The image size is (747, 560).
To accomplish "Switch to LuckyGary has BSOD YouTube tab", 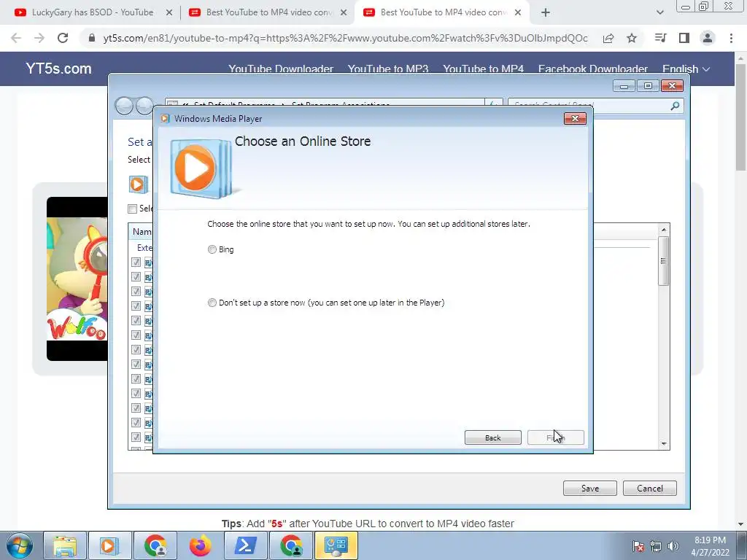I will (x=92, y=12).
